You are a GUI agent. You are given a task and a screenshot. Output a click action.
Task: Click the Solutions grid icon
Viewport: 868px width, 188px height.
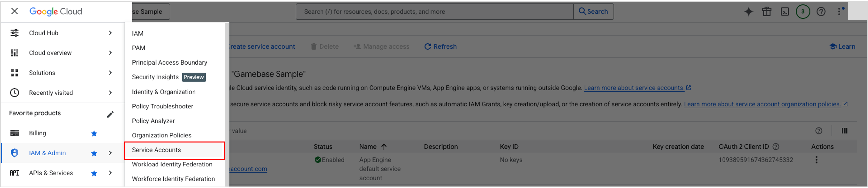click(x=15, y=73)
